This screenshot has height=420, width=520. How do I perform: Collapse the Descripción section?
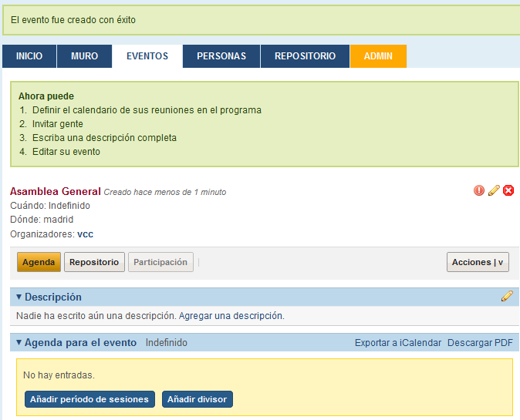[x=19, y=297]
